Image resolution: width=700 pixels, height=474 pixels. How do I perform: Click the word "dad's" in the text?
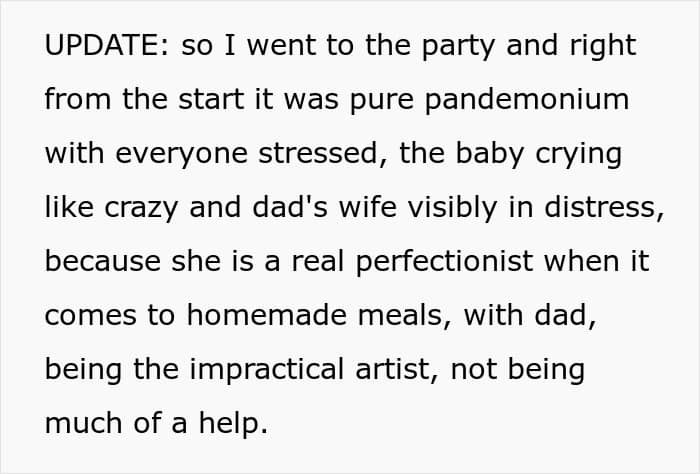(x=290, y=208)
